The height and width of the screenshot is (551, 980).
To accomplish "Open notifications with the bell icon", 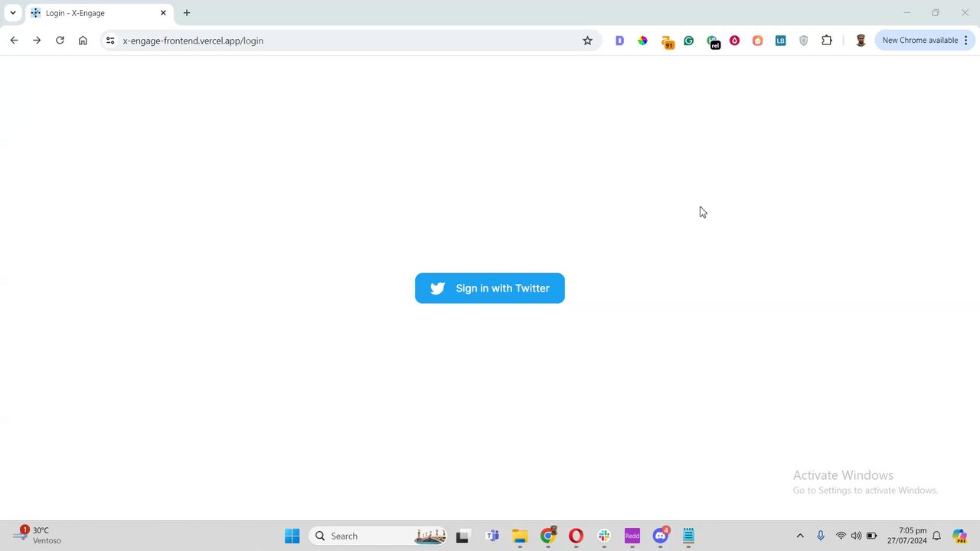I will 936,536.
